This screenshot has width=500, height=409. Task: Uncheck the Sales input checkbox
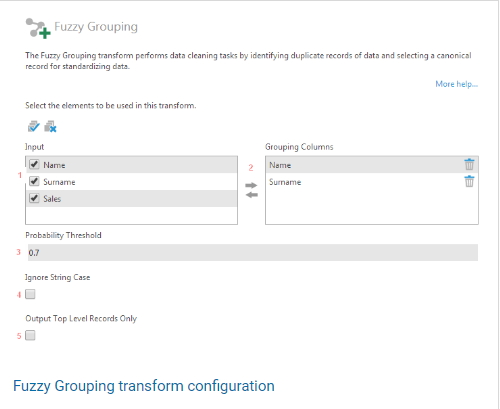click(x=34, y=198)
